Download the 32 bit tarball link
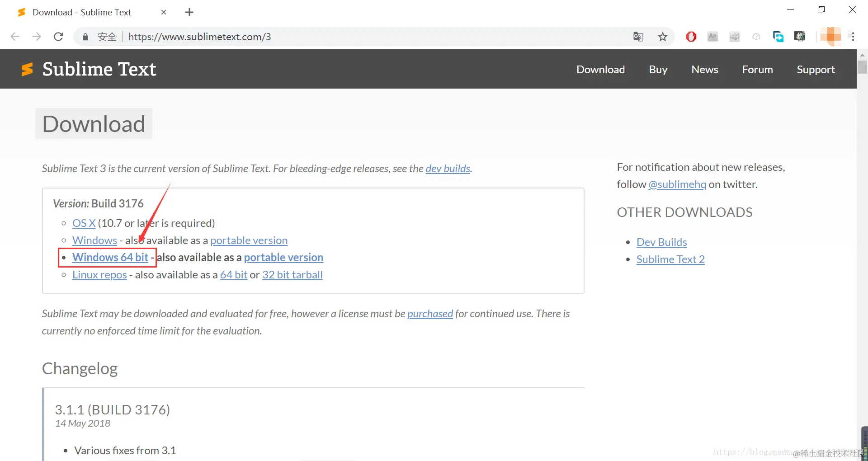Viewport: 868px width, 461px height. pos(292,275)
